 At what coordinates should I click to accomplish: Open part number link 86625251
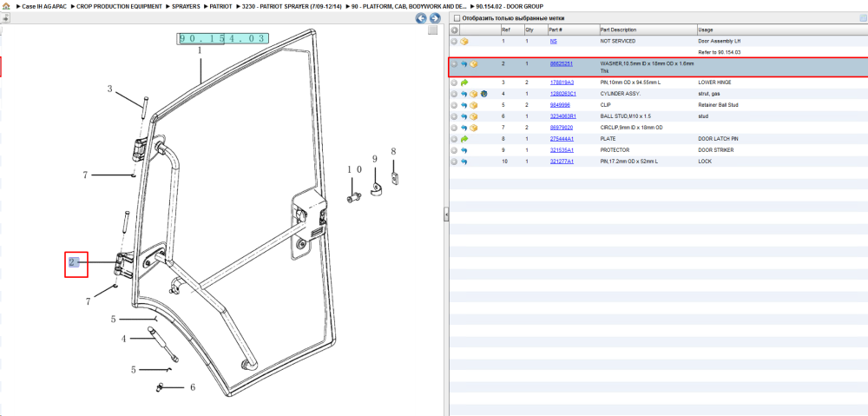pyautogui.click(x=562, y=63)
